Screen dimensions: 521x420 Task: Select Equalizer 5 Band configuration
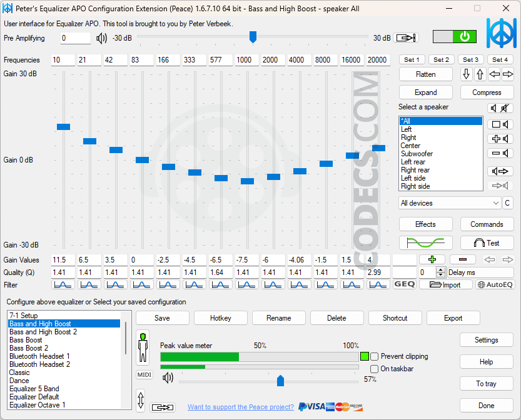click(x=64, y=389)
